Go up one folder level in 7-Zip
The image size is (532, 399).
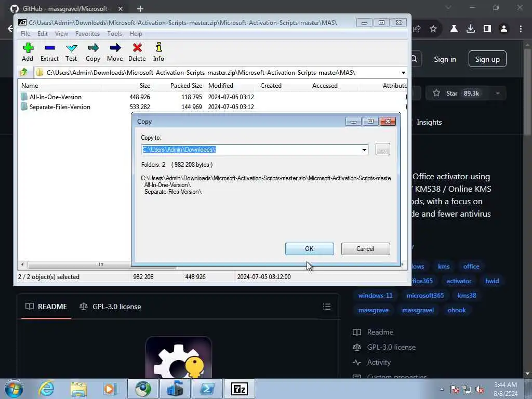(24, 72)
